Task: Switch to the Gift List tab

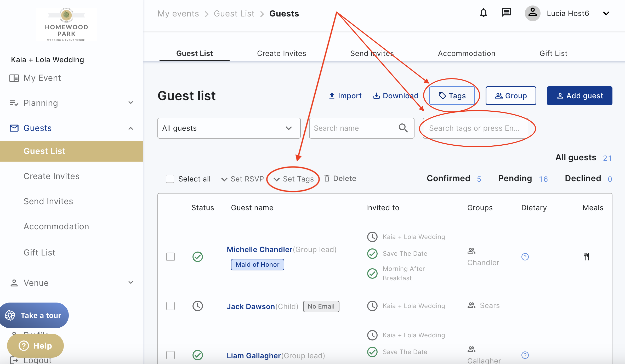Action: point(553,53)
